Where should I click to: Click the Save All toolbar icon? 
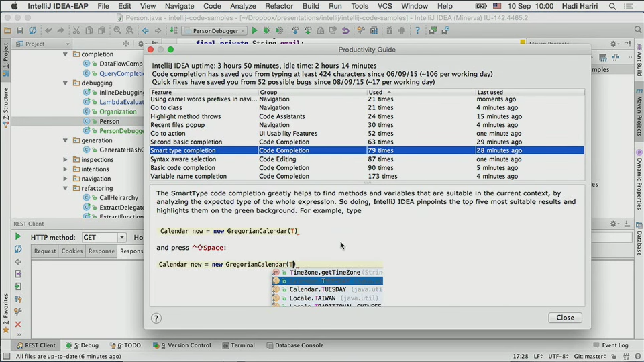tap(19, 30)
